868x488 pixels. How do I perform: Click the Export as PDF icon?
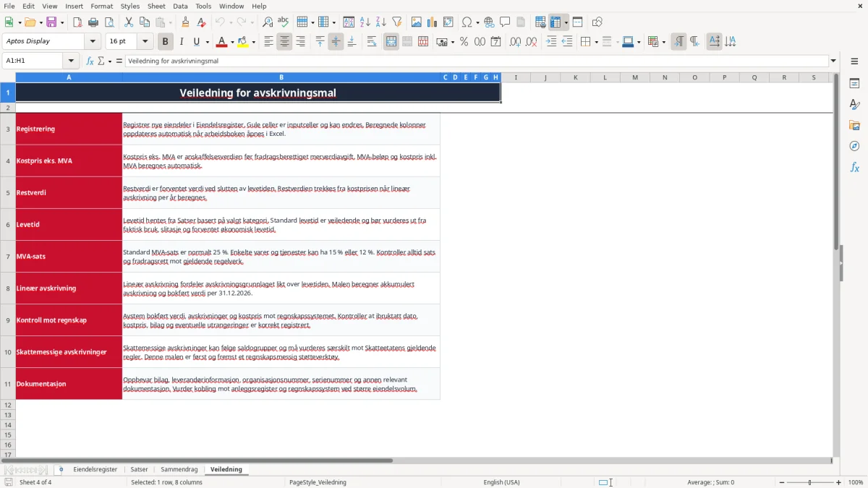click(77, 22)
